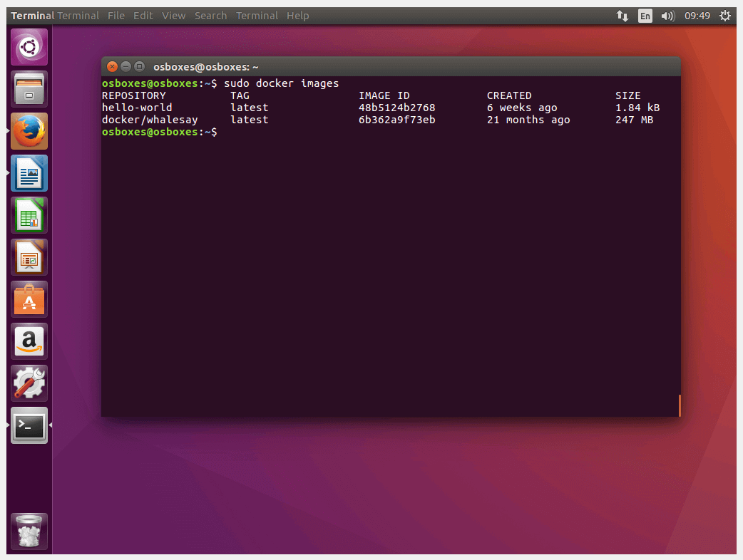Screen dimensions: 743x560
Task: Open the Ubuntu Dash search launcher
Action: pyautogui.click(x=29, y=47)
